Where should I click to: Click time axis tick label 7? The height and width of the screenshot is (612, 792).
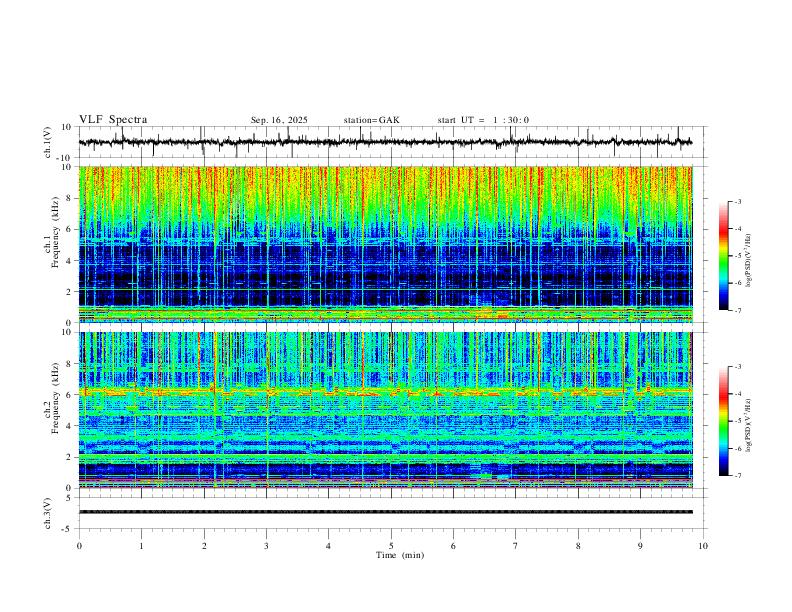(516, 546)
